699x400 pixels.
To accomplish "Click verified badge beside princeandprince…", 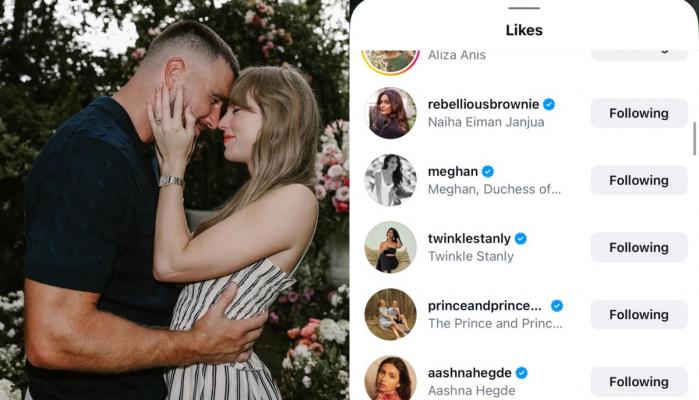I will pyautogui.click(x=557, y=306).
